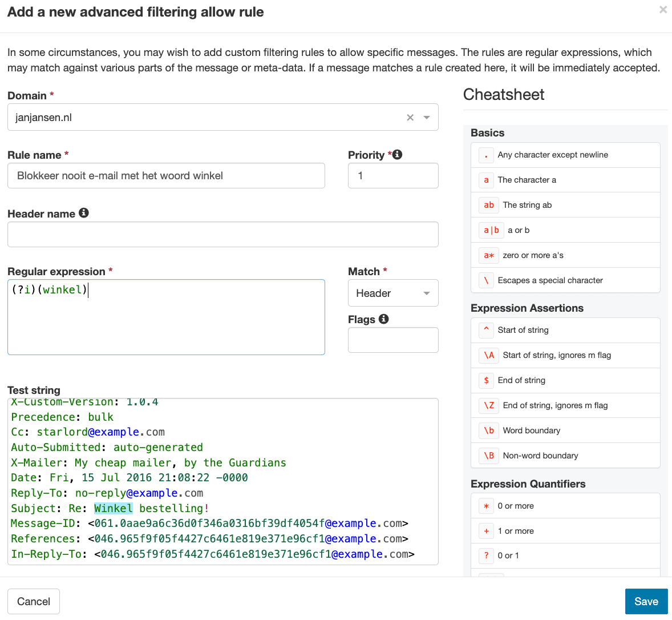This screenshot has height=620, width=672.
Task: Click the caret 'Start of string' token
Action: click(486, 330)
